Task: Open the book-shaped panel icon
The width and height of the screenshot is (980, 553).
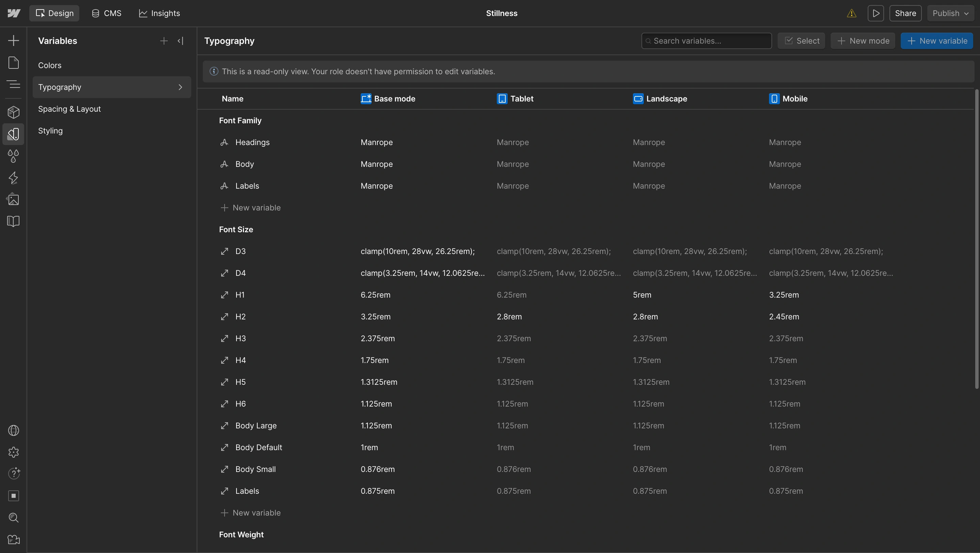Action: pos(14,221)
